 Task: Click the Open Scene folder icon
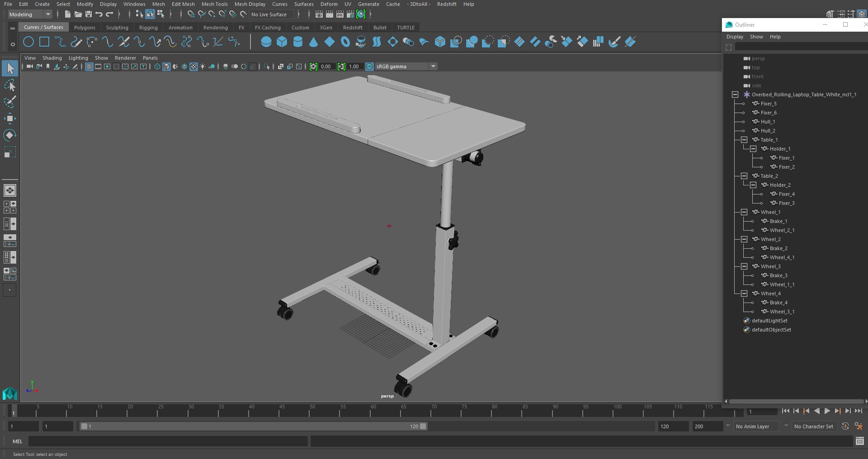78,14
